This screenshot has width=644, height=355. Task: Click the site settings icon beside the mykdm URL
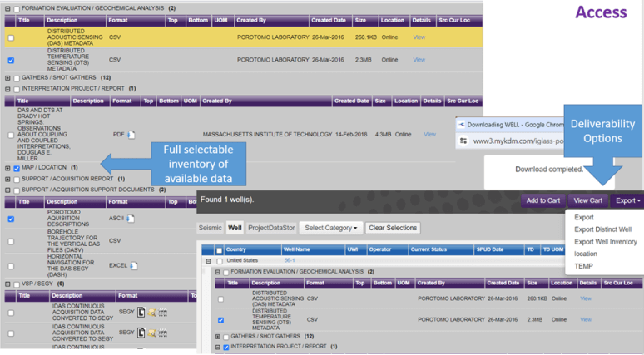tap(463, 141)
